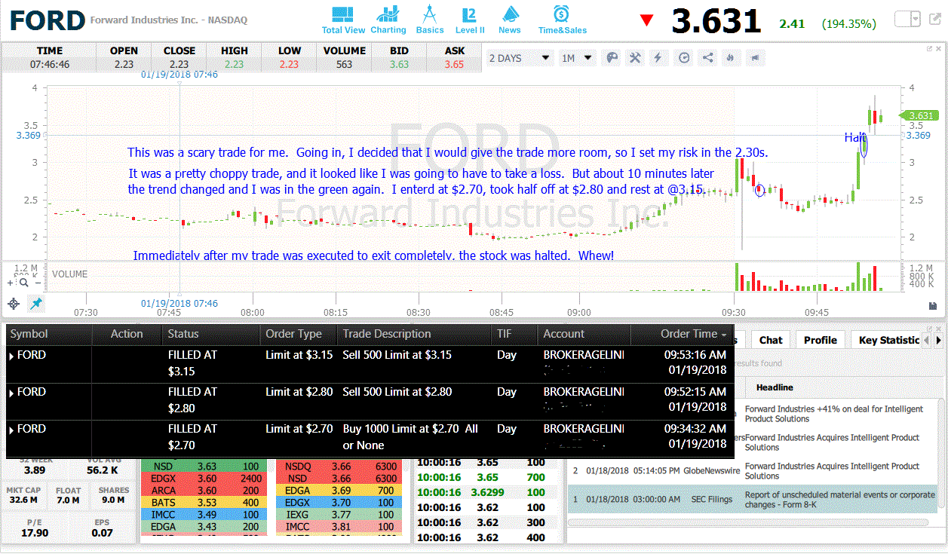This screenshot has height=560, width=948.
Task: Switch to the Profile tab
Action: 821,340
